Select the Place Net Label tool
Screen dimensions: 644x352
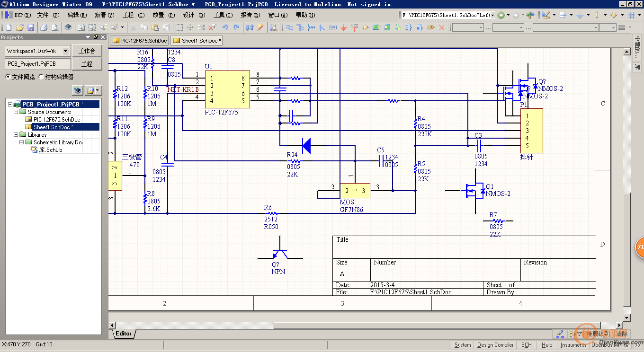tap(333, 27)
